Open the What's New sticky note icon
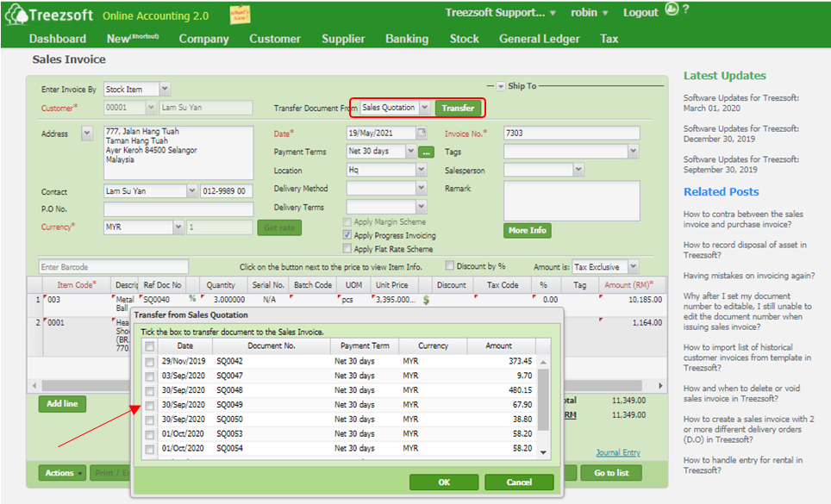This screenshot has height=504, width=831. coord(241,15)
